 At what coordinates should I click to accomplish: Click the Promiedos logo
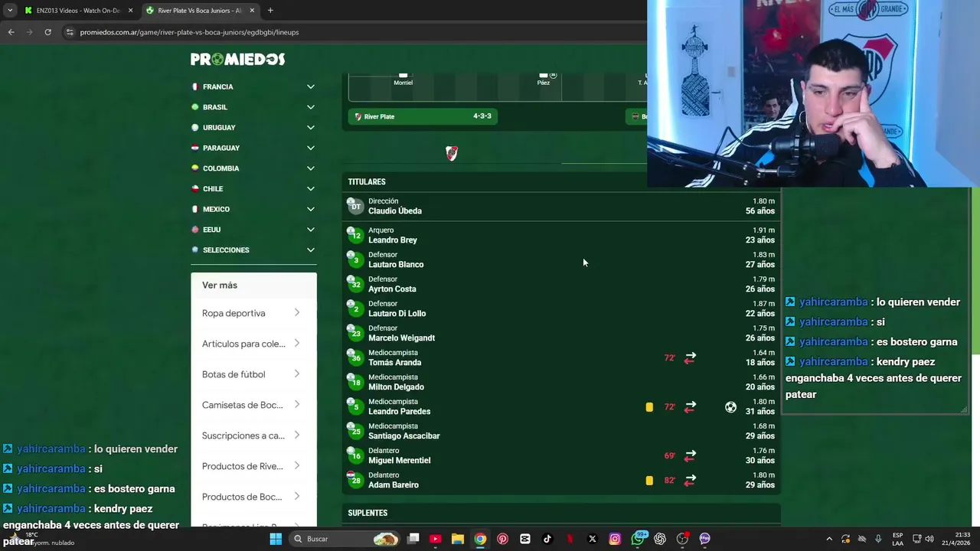coord(237,59)
